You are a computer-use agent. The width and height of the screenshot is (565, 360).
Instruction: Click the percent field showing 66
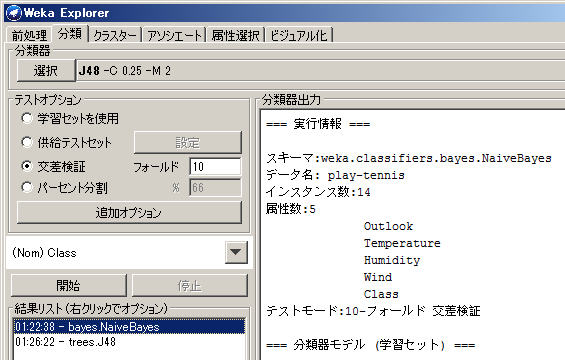215,187
